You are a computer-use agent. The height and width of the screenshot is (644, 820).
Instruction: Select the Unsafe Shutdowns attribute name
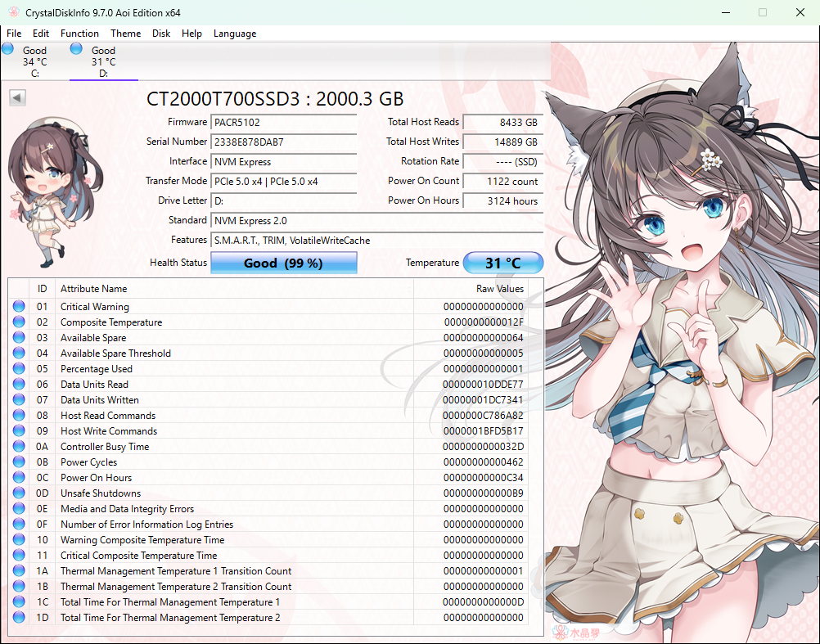click(x=101, y=493)
